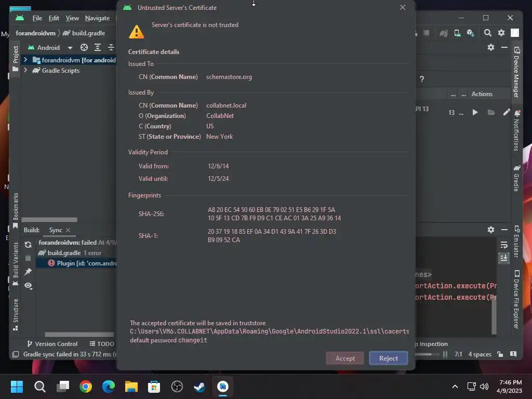532x399 pixels.
Task: Close the Untrusted Server's Certificate dialog
Action: click(x=403, y=7)
